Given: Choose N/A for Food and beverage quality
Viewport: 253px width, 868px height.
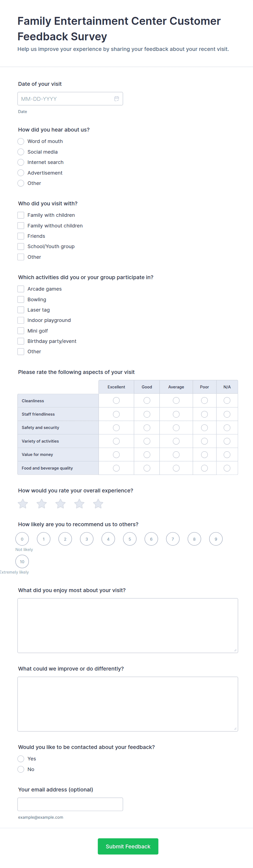Looking at the screenshot, I should pos(227,468).
